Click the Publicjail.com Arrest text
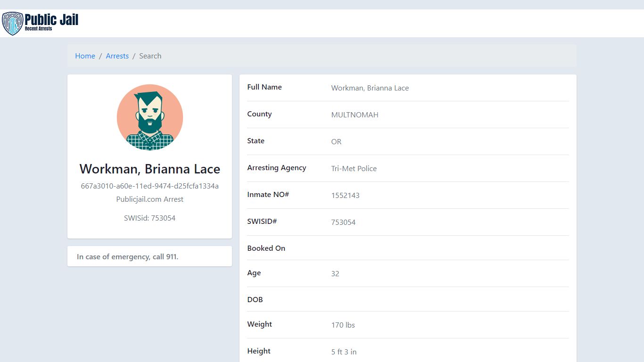The width and height of the screenshot is (644, 362). (150, 199)
